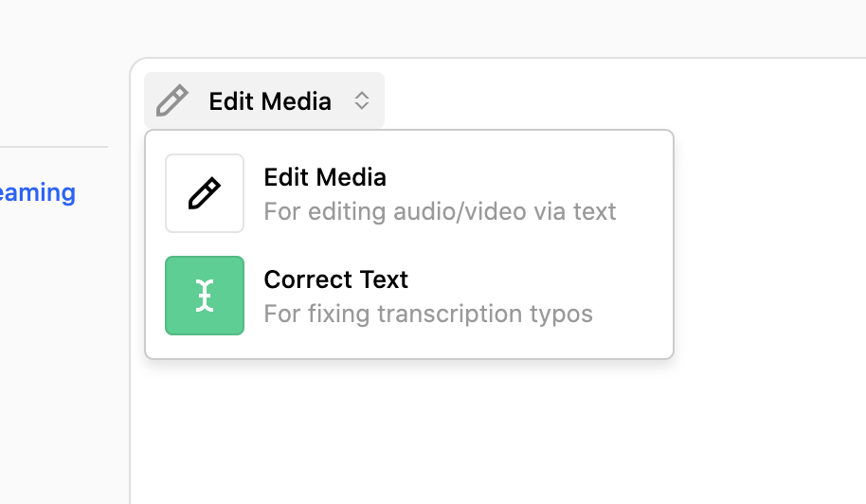866x504 pixels.
Task: Click the "Edit Media" label in selector button
Action: (270, 101)
